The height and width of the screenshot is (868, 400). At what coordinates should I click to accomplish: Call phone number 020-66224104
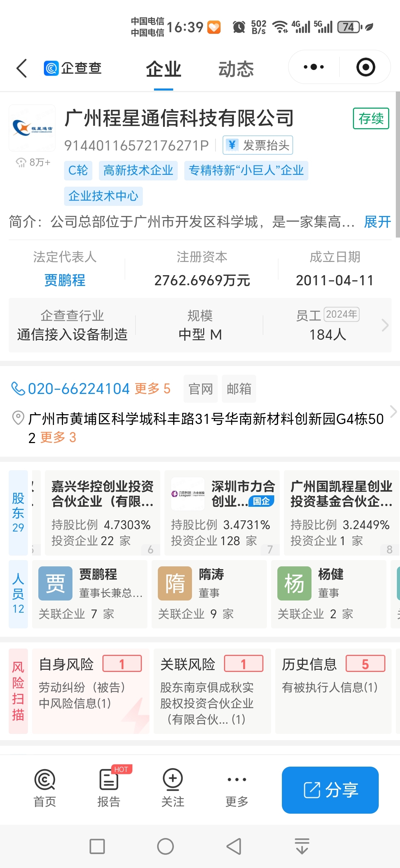click(x=79, y=388)
